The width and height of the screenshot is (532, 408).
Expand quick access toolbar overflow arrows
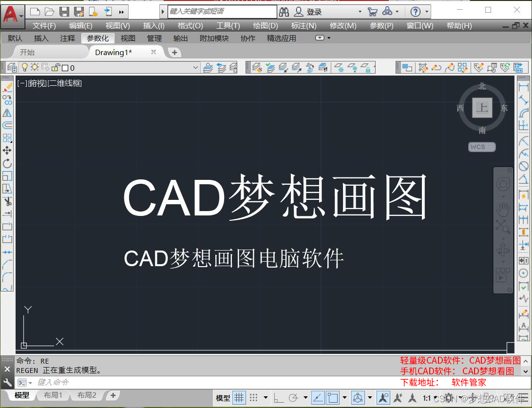(121, 12)
